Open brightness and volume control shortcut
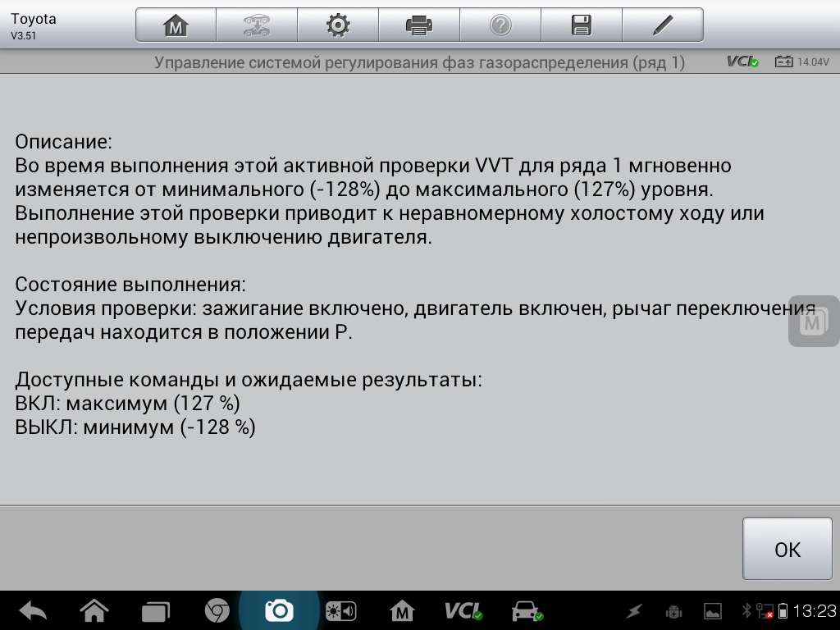 (340, 610)
